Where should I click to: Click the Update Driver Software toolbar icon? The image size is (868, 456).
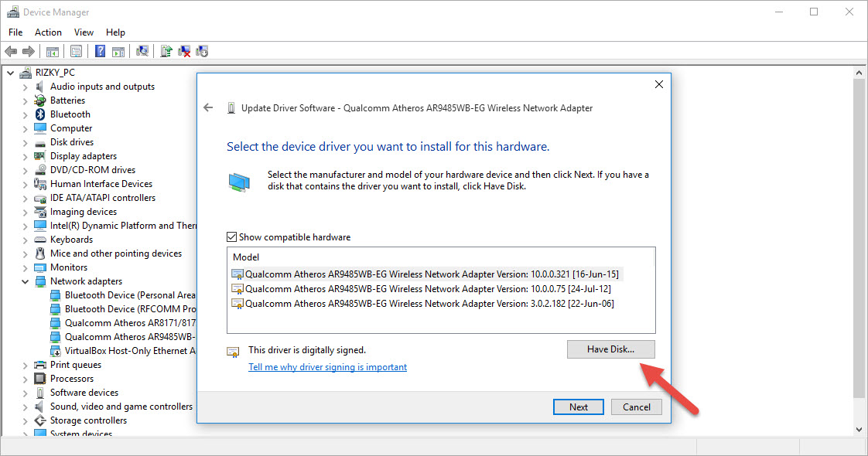(166, 52)
